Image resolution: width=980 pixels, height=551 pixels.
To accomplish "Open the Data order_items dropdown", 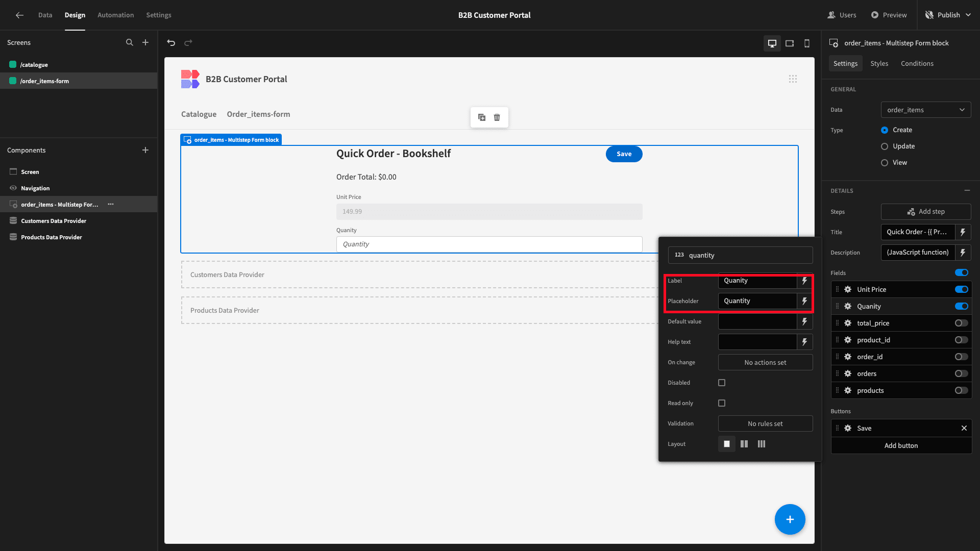I will click(x=926, y=110).
